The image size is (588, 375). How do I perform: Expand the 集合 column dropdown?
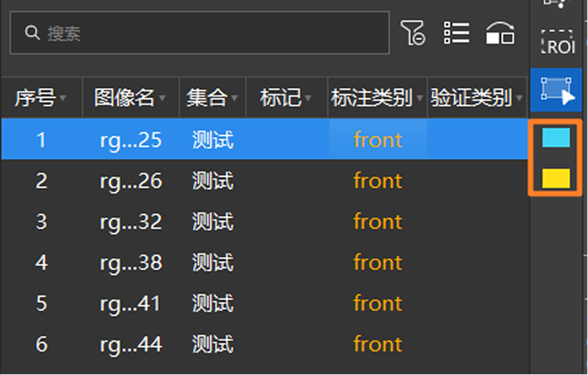click(x=234, y=98)
